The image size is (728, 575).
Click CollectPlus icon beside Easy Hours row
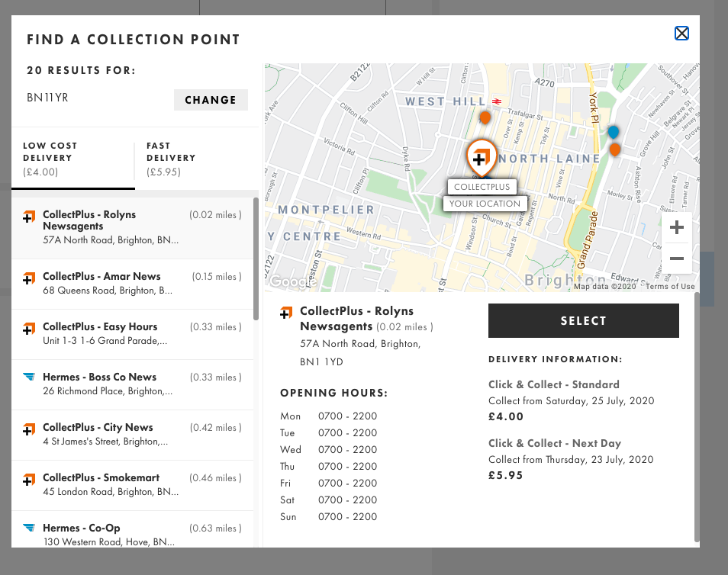[x=29, y=329]
